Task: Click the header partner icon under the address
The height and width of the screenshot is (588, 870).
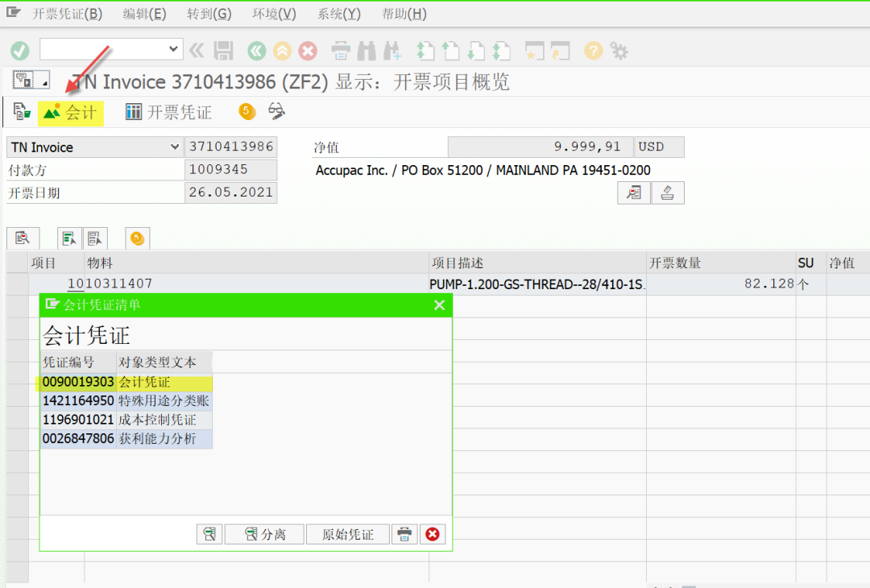Action: (634, 193)
